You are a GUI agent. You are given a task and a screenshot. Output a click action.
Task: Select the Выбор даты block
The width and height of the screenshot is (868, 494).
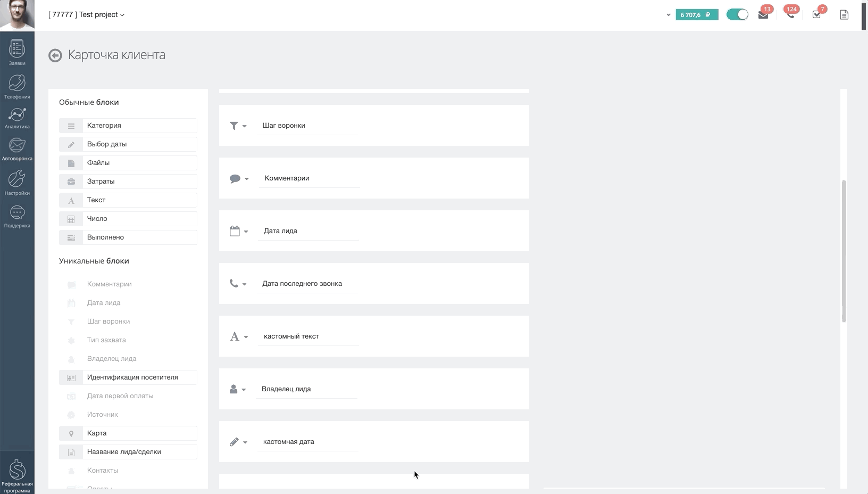pyautogui.click(x=128, y=144)
